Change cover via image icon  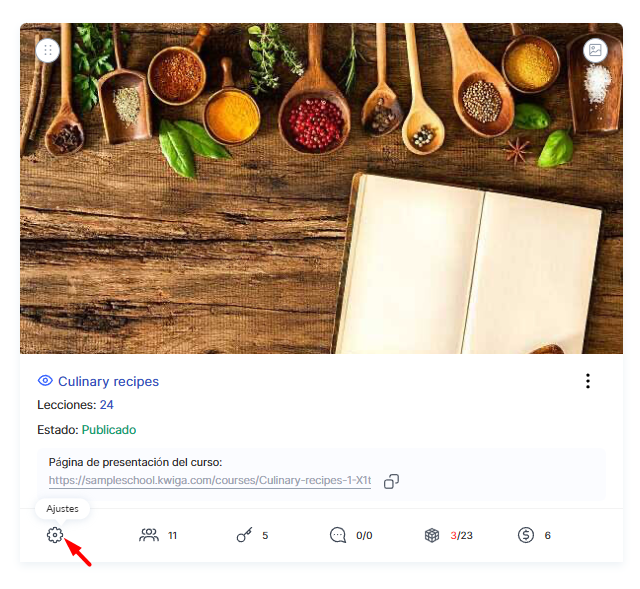tap(595, 50)
